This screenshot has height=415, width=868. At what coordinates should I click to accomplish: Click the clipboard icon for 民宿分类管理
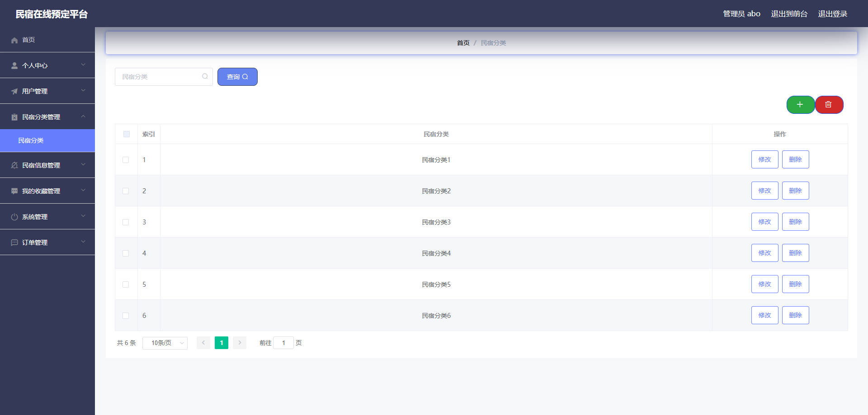14,117
